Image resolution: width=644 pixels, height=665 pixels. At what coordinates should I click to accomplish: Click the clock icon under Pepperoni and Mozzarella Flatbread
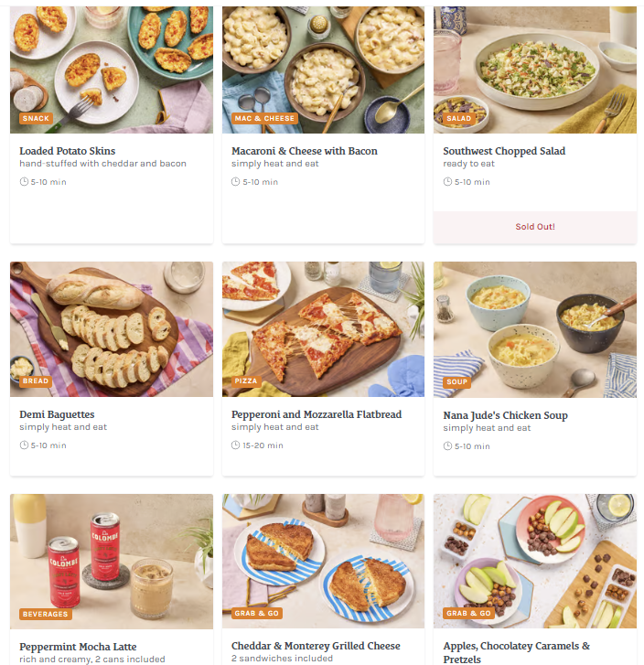click(235, 445)
